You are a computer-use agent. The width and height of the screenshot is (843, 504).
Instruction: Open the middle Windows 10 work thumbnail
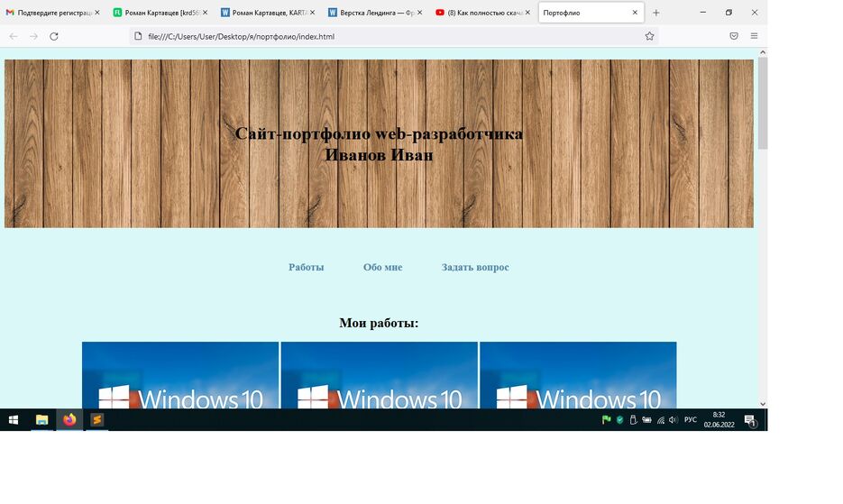click(x=379, y=375)
